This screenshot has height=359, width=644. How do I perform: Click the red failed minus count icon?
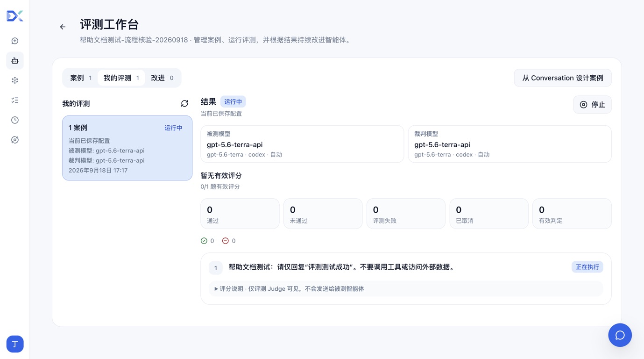pyautogui.click(x=226, y=241)
